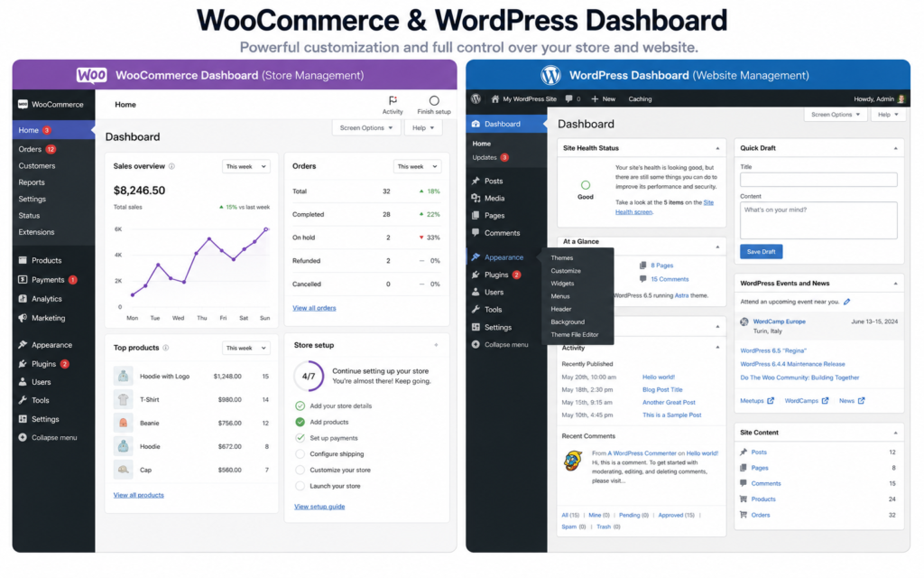924x578 pixels.
Task: Select Widgets in the Appearance submenu
Action: click(562, 284)
